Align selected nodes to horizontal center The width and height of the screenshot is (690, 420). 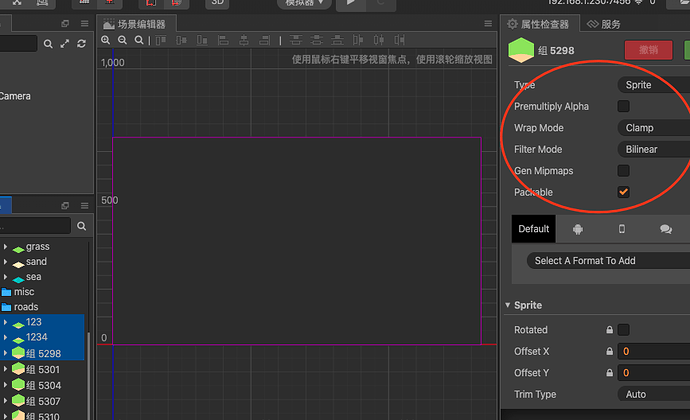(x=244, y=41)
